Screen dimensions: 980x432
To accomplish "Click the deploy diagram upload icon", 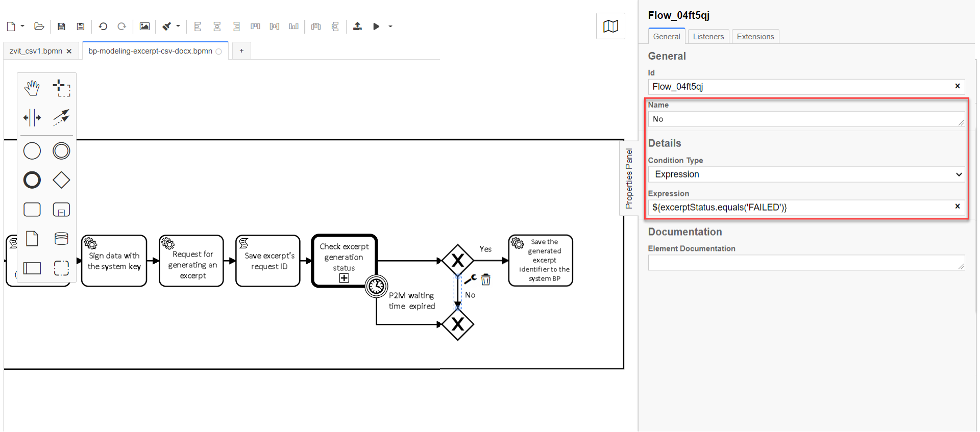I will (357, 27).
